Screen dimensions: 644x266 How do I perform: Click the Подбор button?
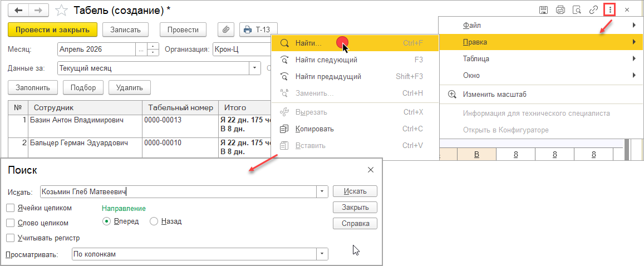(x=83, y=87)
